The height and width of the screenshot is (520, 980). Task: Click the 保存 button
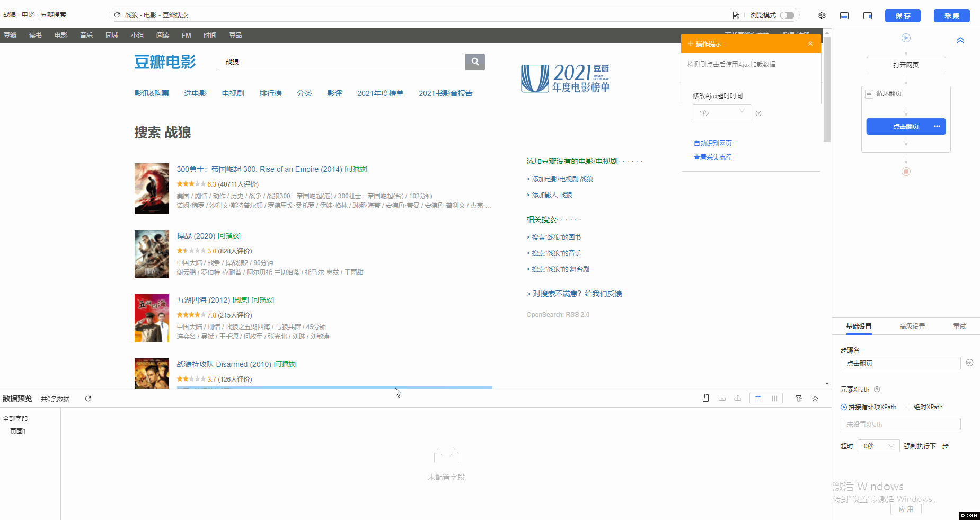pos(903,15)
